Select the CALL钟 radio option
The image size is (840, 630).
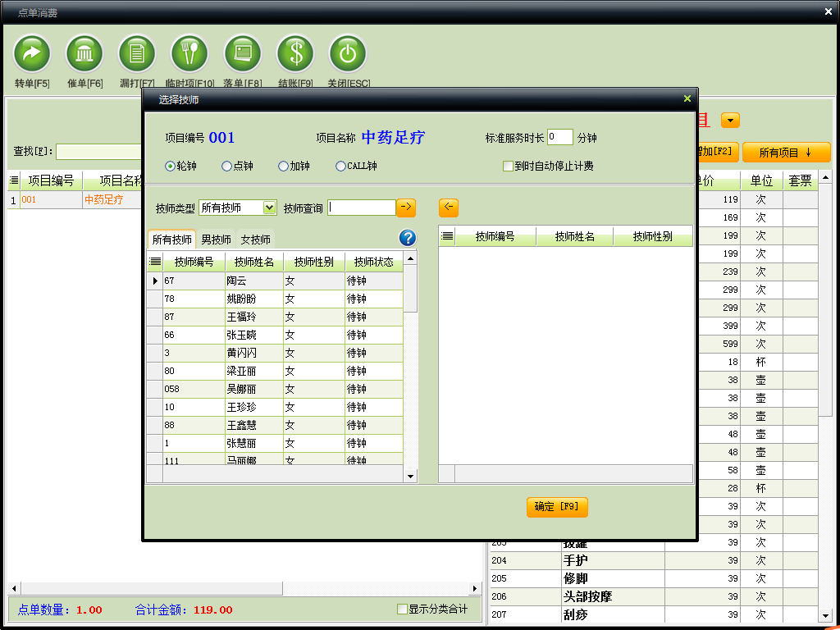(x=356, y=166)
